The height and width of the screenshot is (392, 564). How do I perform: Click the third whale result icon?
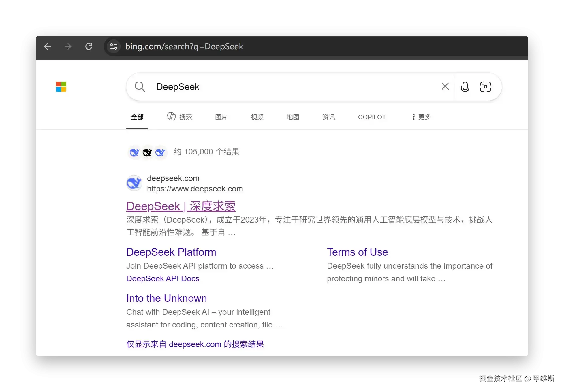[160, 152]
